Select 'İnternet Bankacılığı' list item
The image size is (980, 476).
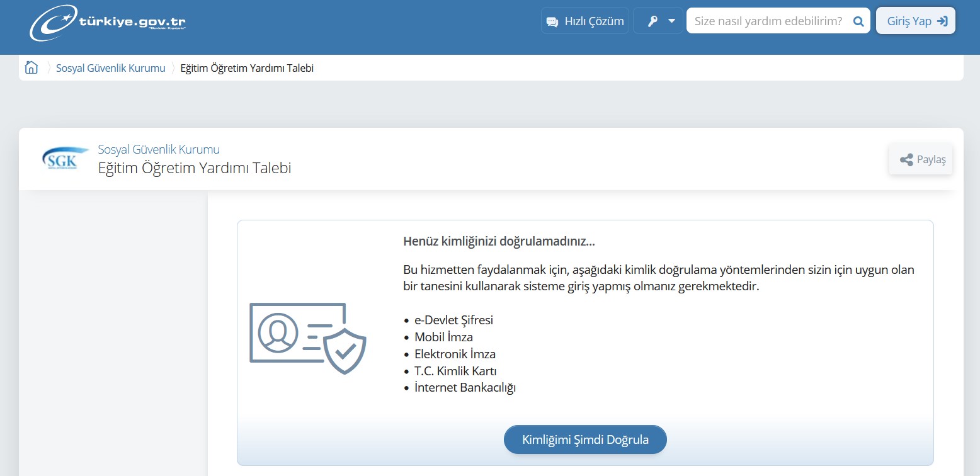[x=465, y=388]
